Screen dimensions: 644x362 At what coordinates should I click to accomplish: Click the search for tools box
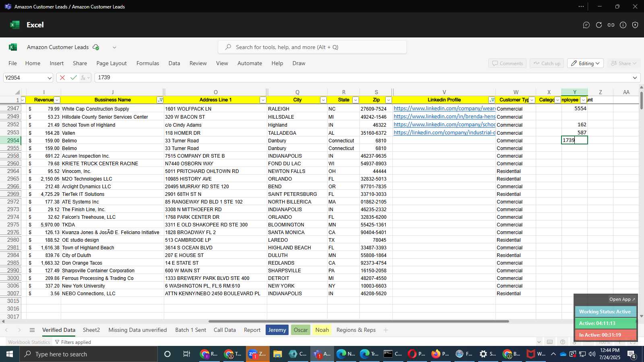click(x=312, y=47)
